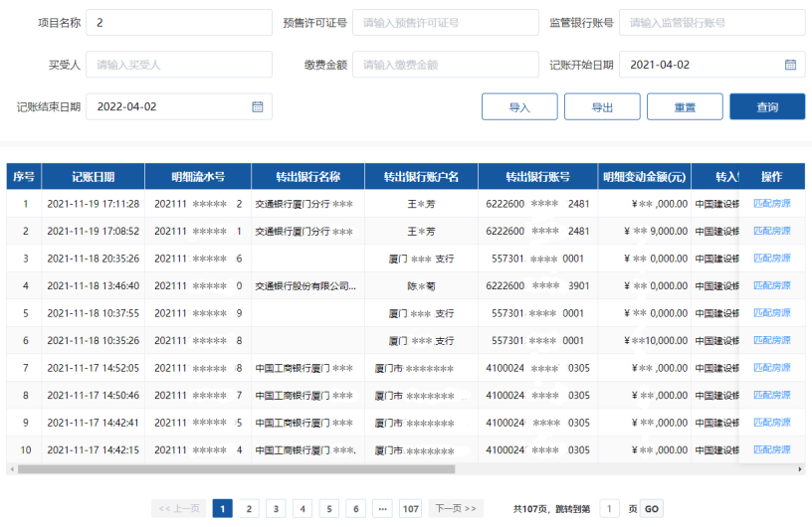Jump to last page 107
The image size is (812, 527).
(x=410, y=509)
